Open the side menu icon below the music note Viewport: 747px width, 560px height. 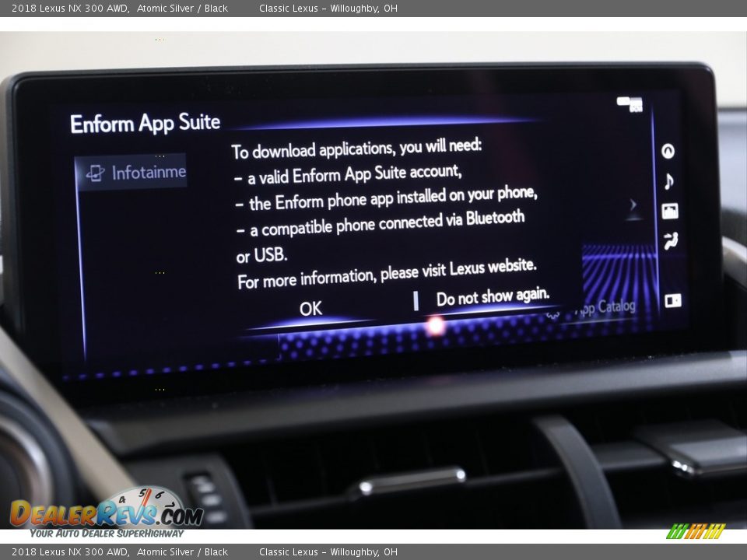(x=670, y=211)
